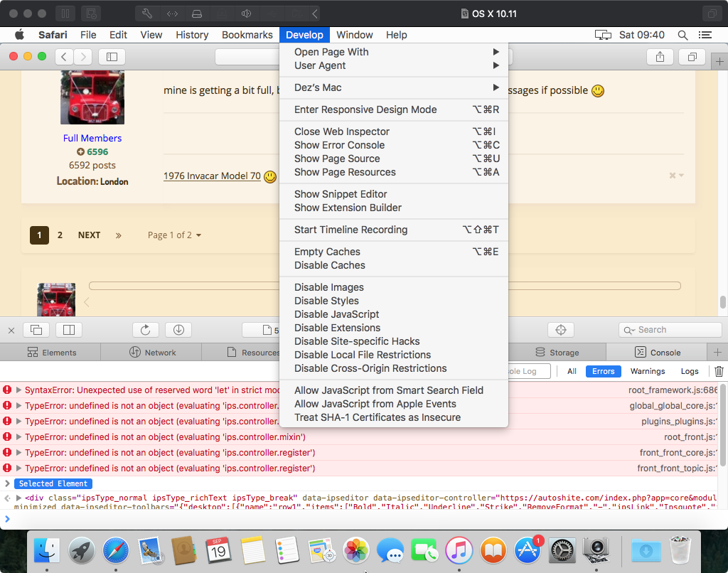This screenshot has height=573, width=728.
Task: Click the Full Members link
Action: pos(92,138)
